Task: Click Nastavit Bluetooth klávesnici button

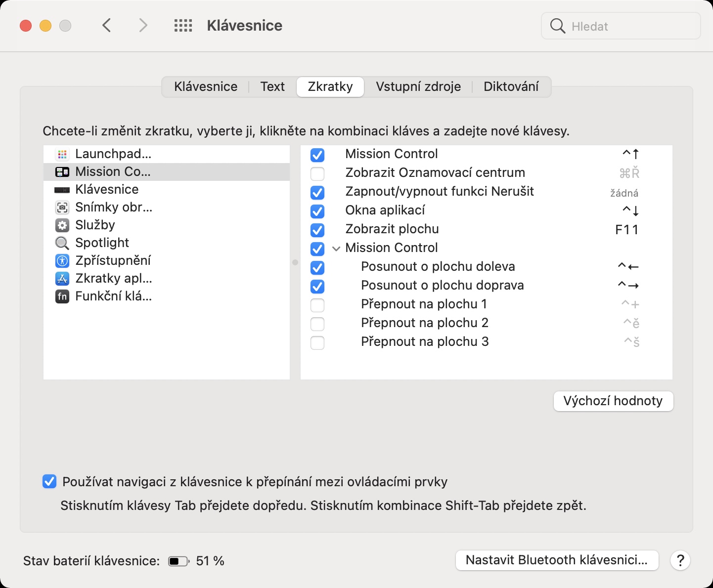Action: (557, 560)
